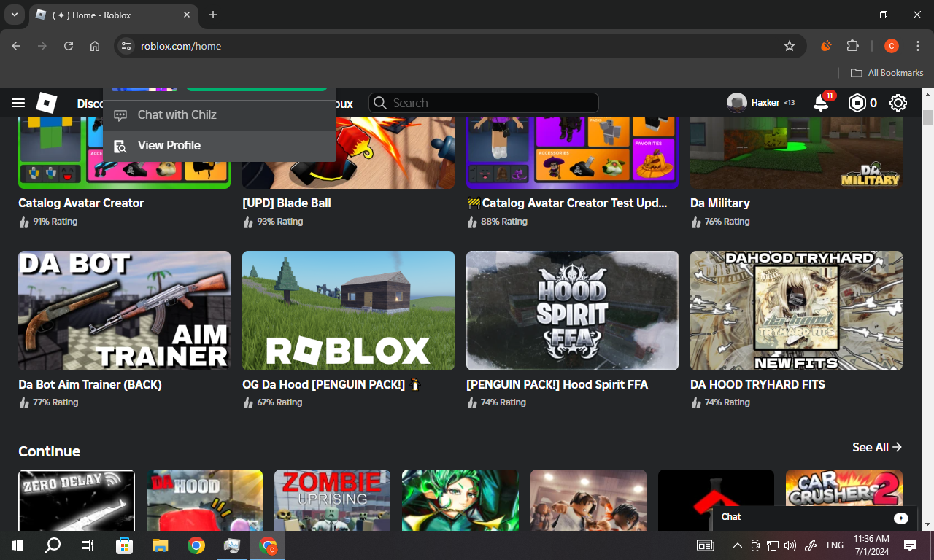
Task: Close the Home - Roblox tab
Action: [188, 15]
